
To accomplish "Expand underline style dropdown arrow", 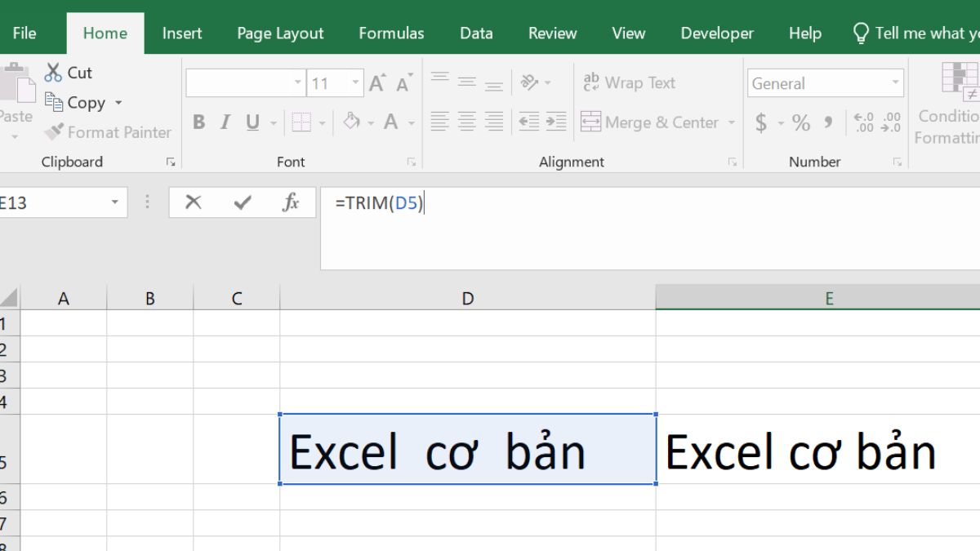I will [273, 123].
